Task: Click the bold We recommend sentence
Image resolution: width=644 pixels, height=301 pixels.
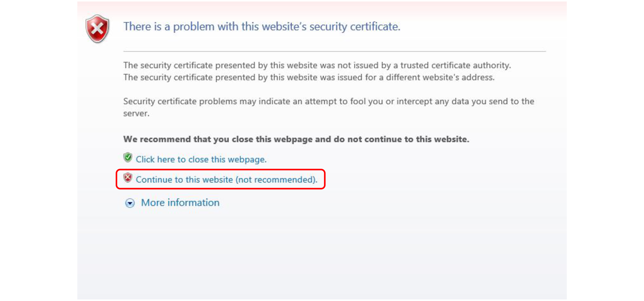Action: pyautogui.click(x=296, y=139)
